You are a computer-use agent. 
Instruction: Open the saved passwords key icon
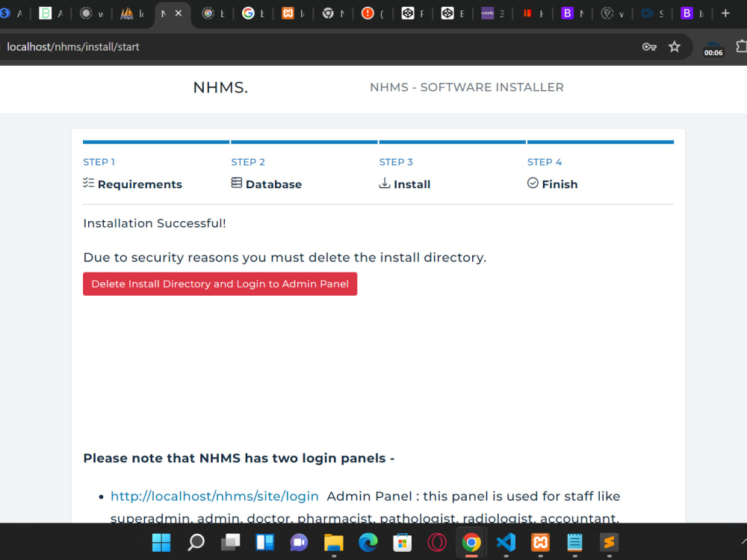(649, 46)
